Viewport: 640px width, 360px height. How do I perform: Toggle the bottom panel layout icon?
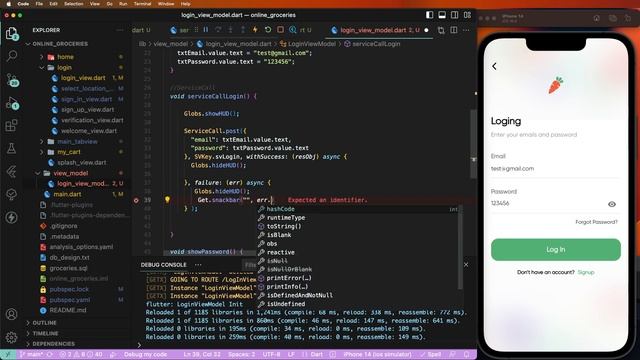pos(442,15)
